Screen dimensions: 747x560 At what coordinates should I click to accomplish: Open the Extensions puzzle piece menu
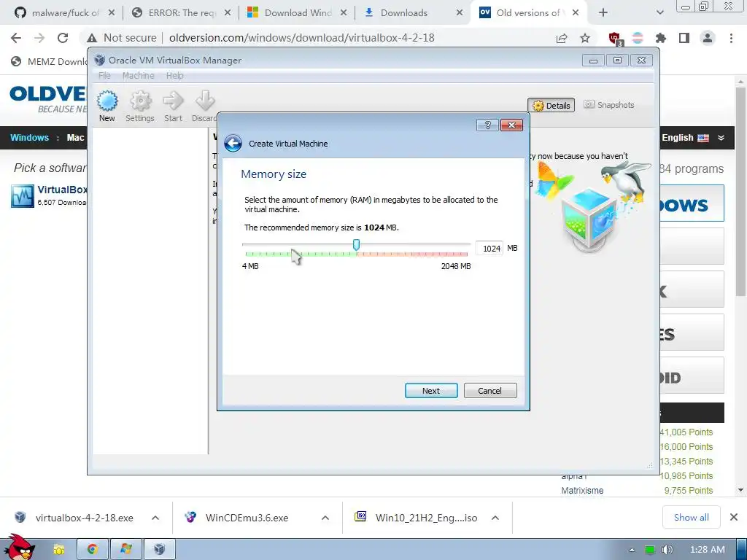point(660,38)
